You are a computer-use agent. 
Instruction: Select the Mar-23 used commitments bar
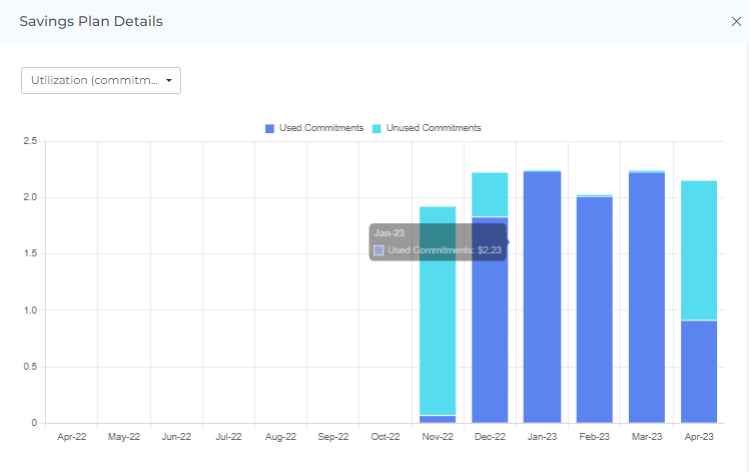pyautogui.click(x=646, y=300)
